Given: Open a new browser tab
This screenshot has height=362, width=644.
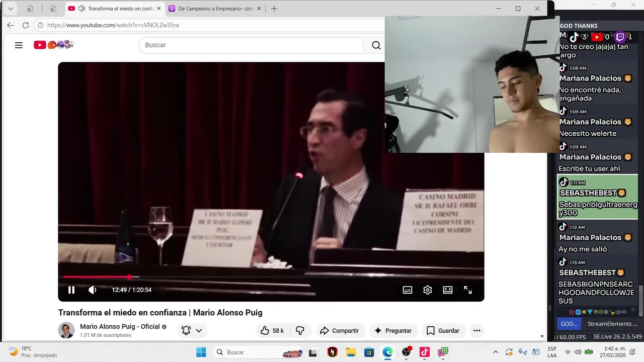Looking at the screenshot, I should [x=274, y=9].
